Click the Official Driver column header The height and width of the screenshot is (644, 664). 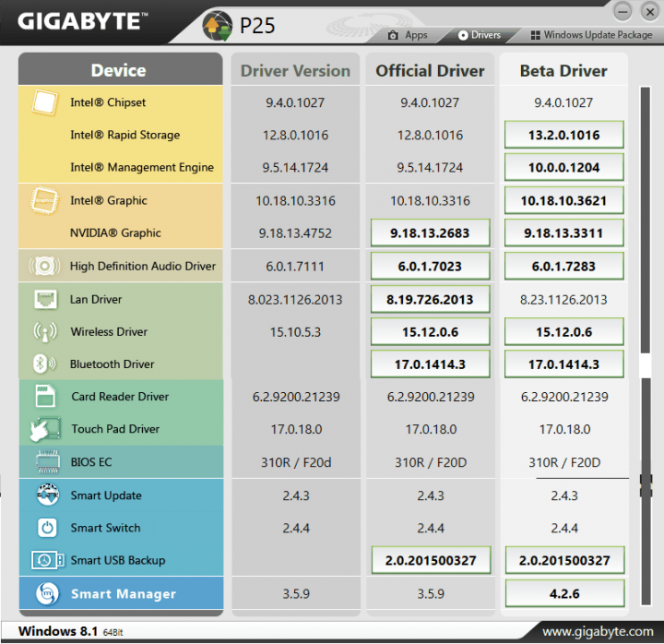click(430, 70)
